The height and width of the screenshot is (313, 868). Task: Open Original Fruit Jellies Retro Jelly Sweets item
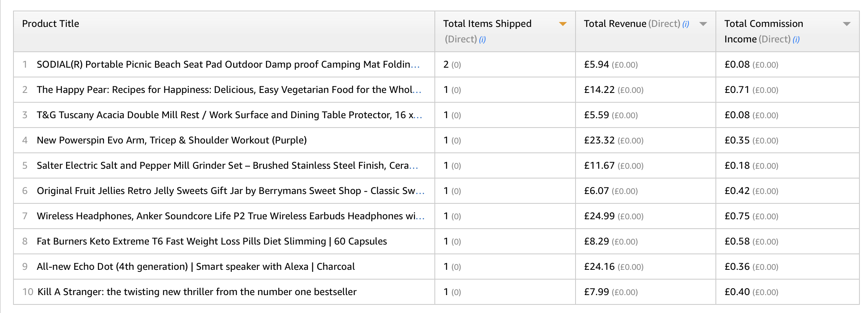point(230,191)
